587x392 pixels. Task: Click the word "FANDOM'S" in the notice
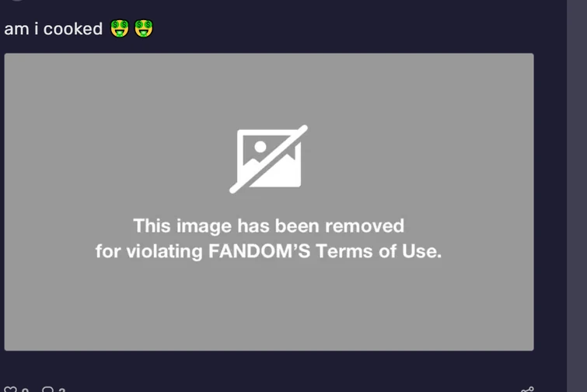coord(260,251)
